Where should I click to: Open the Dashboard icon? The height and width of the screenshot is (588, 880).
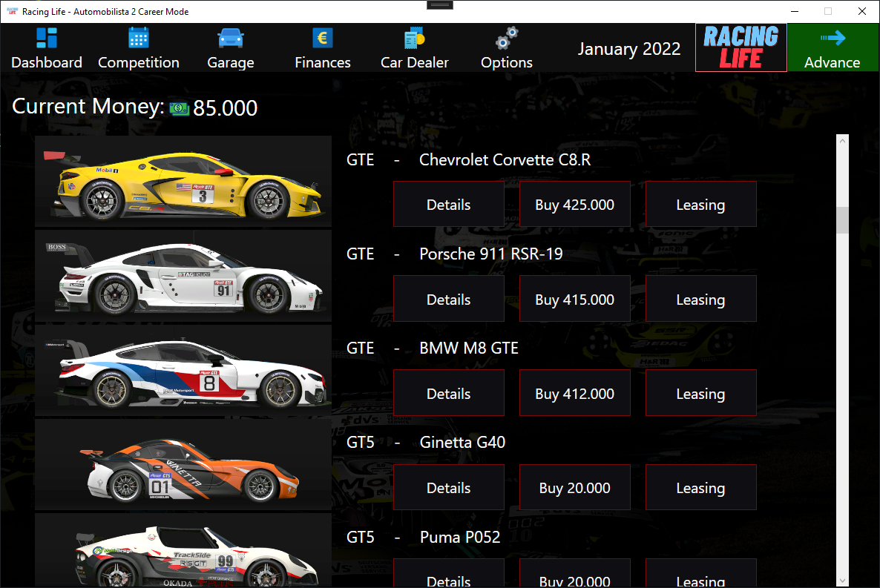47,38
